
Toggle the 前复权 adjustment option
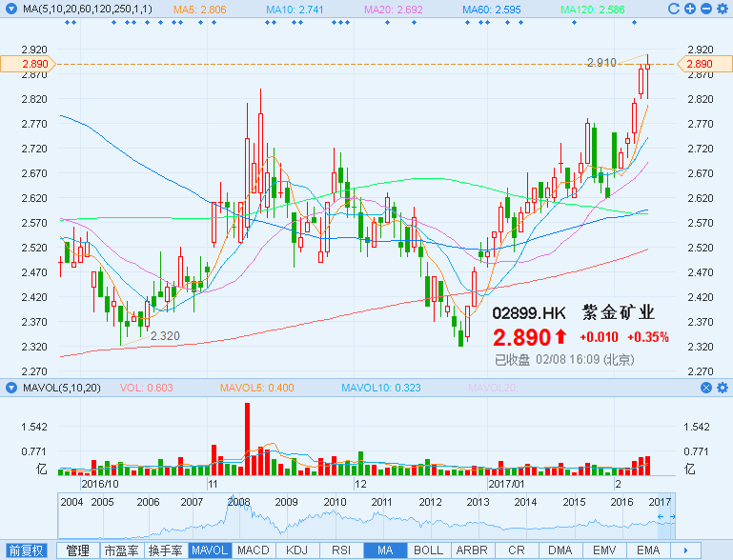(x=26, y=550)
